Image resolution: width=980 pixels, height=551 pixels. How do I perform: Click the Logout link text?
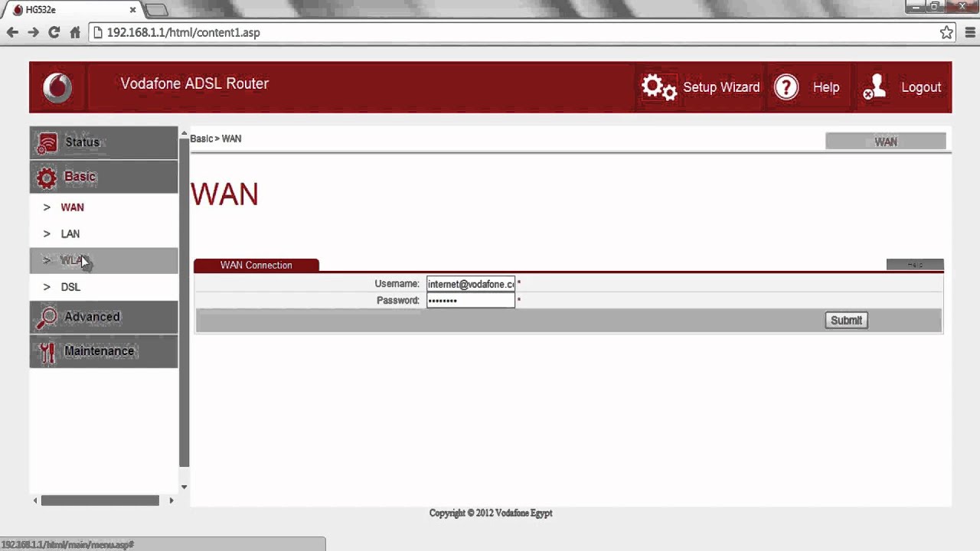(921, 87)
